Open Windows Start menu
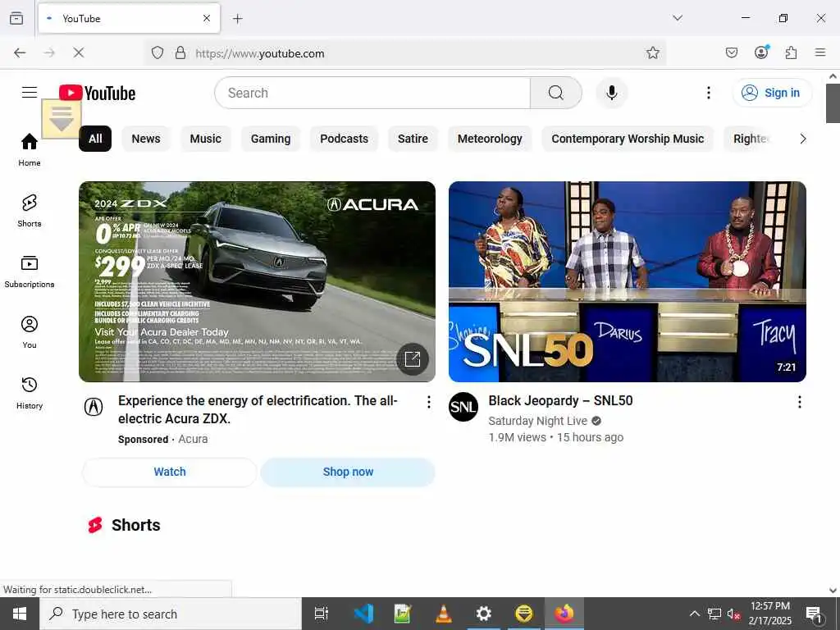840x630 pixels. click(x=20, y=614)
